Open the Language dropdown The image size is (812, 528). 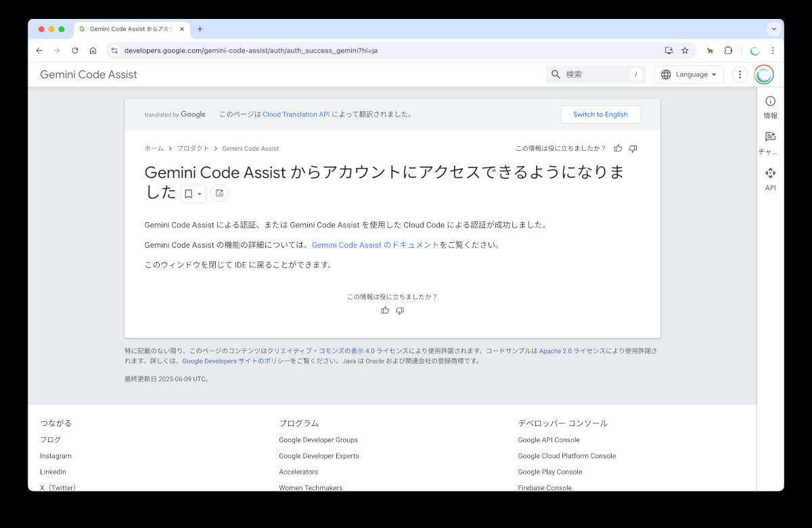689,74
